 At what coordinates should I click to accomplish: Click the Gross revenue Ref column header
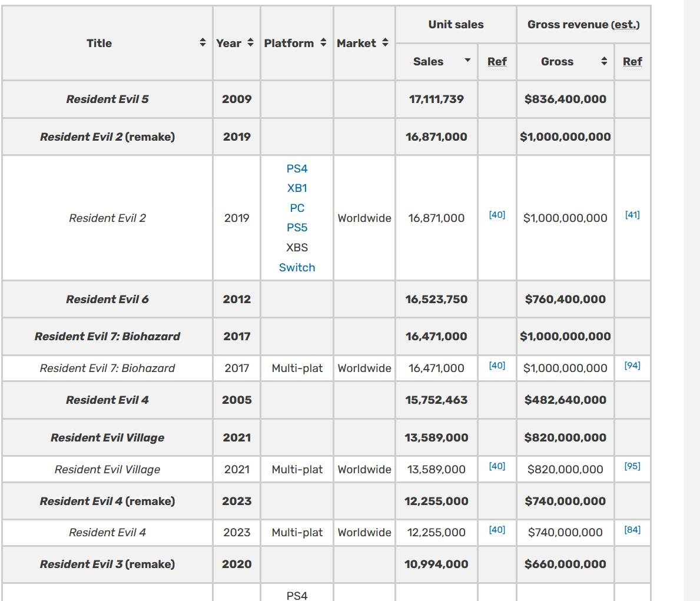point(632,62)
